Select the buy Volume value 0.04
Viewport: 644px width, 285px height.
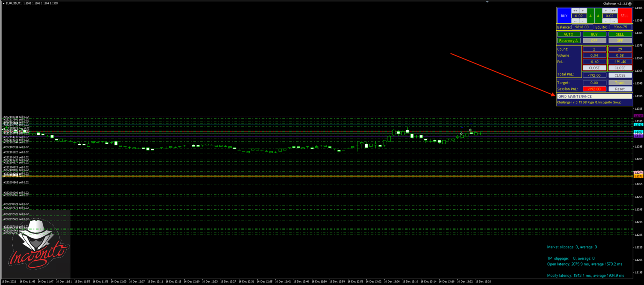[594, 55]
